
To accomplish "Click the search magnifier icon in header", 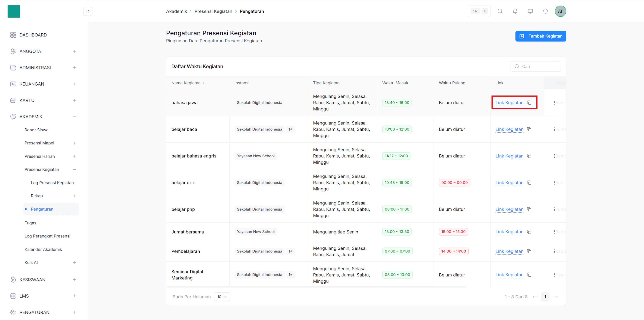I will coord(500,11).
